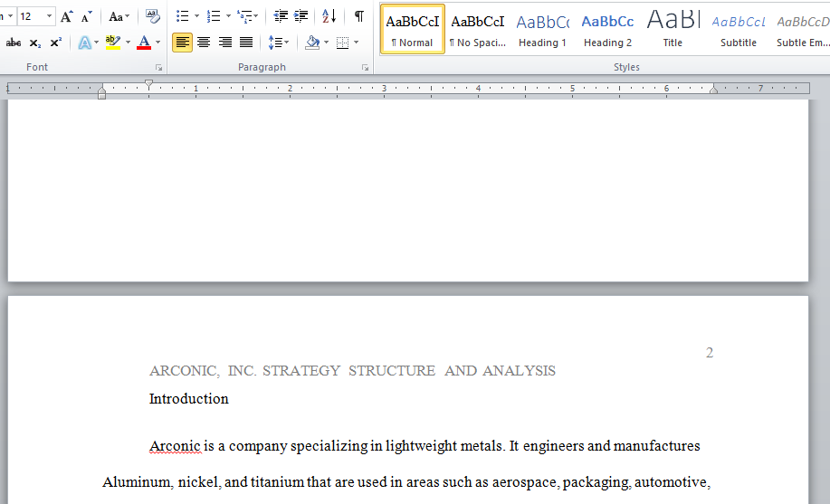Apply the No Spacing style
830x504 pixels.
pos(478,29)
